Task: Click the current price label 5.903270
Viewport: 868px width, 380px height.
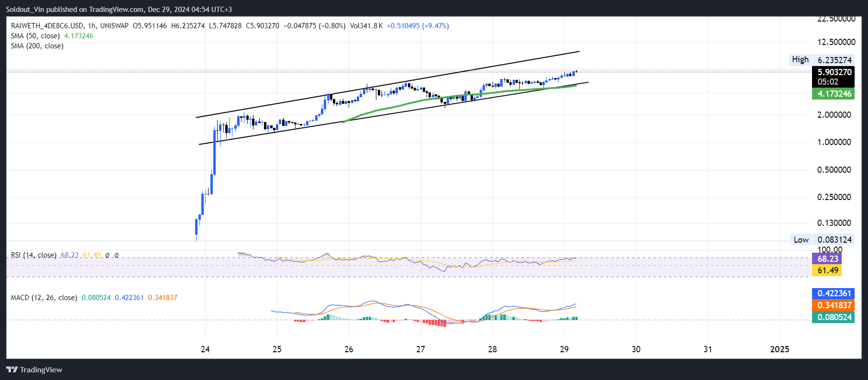Action: coord(835,72)
